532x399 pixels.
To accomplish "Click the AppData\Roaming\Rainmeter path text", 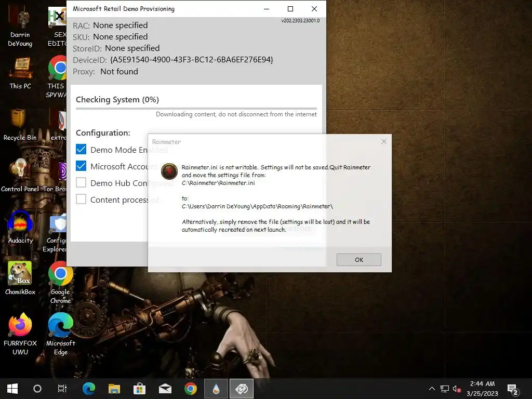I will [258, 206].
